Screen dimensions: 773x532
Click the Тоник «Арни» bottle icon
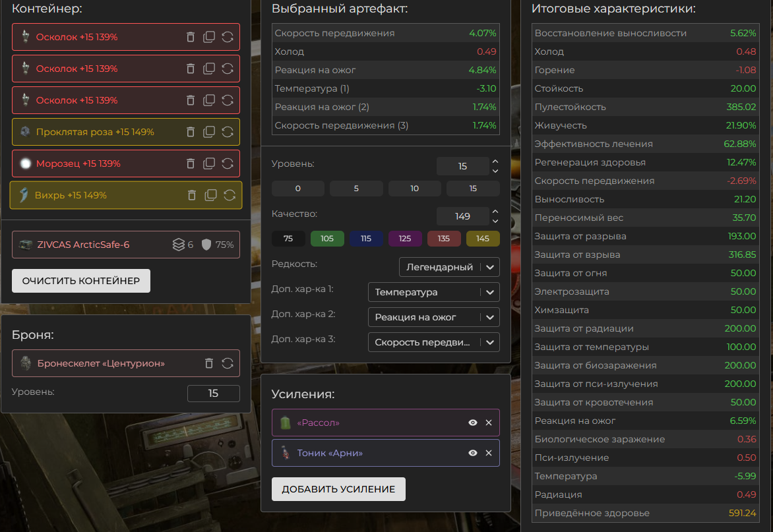(286, 453)
